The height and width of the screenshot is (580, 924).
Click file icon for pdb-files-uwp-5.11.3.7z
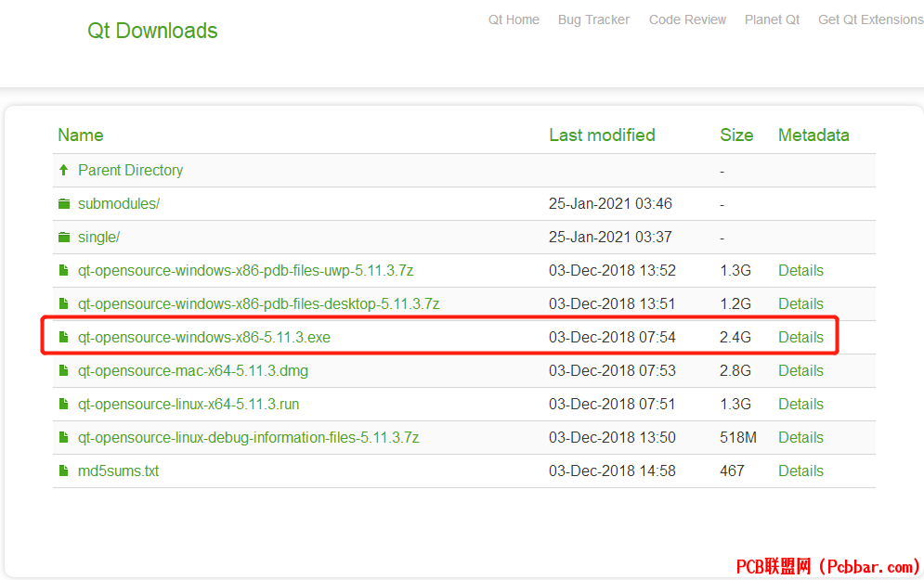point(64,270)
